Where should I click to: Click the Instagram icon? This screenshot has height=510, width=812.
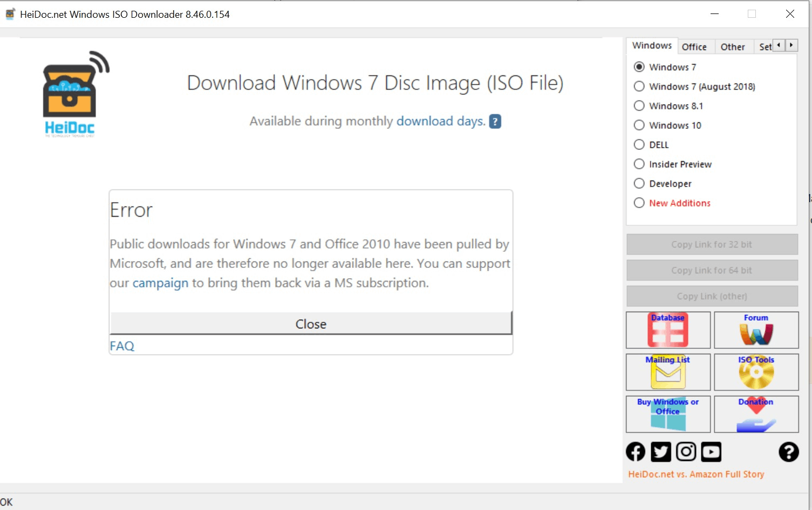[x=686, y=452]
